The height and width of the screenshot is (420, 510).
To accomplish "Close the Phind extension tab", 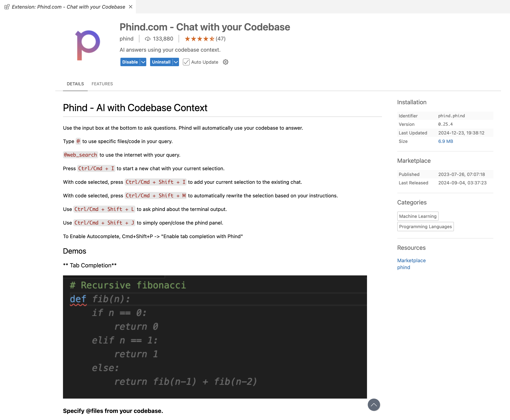I will 131,7.
